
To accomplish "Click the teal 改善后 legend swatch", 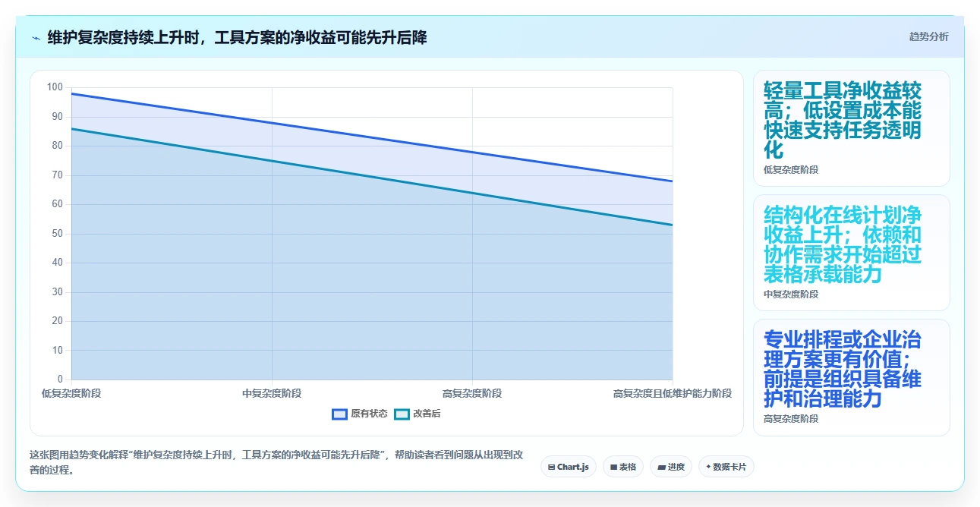I will click(x=402, y=414).
